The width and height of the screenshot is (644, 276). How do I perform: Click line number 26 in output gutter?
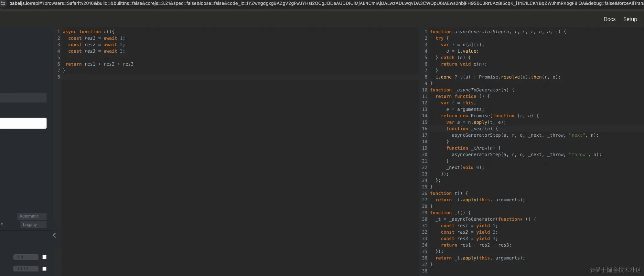(424, 193)
